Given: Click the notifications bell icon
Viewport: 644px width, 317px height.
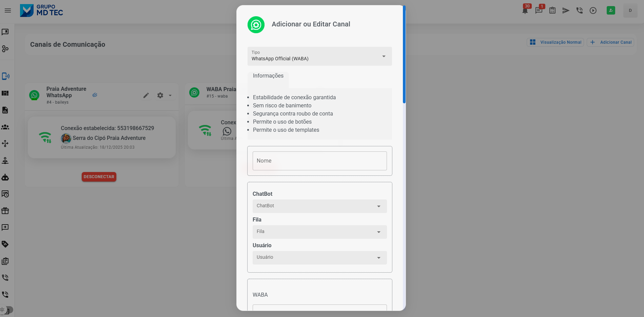Looking at the screenshot, I should 525,10.
